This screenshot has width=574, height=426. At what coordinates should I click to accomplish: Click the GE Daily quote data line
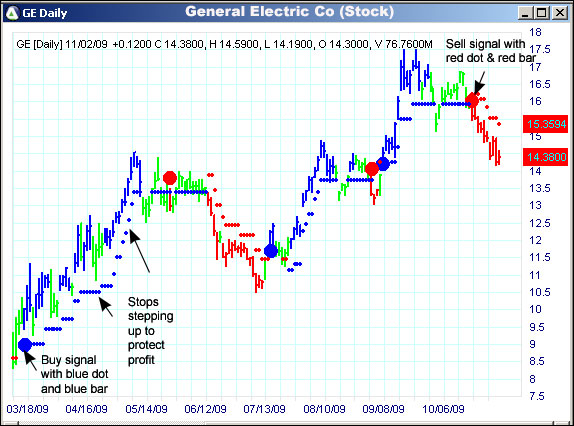(x=224, y=45)
